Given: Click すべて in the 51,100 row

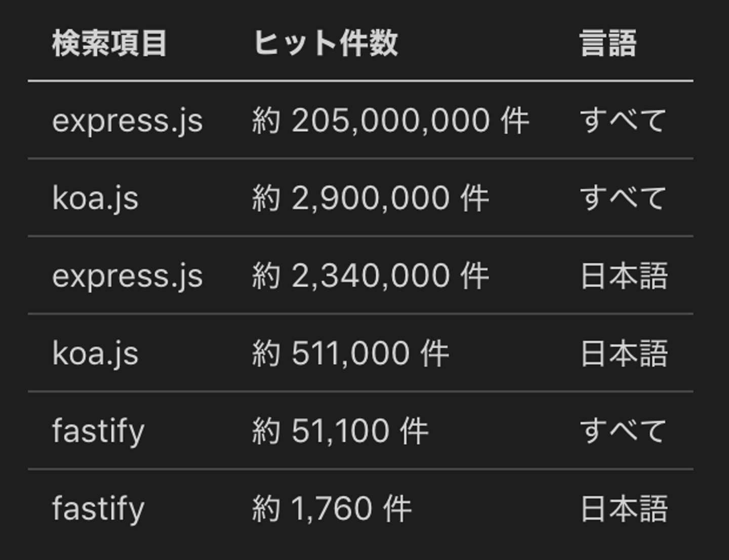Looking at the screenshot, I should coord(623,431).
